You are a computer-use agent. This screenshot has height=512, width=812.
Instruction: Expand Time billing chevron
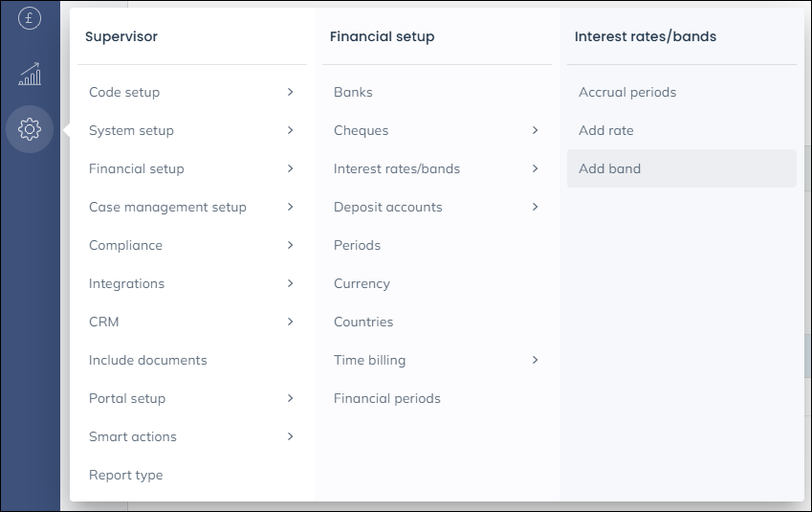[x=535, y=360]
